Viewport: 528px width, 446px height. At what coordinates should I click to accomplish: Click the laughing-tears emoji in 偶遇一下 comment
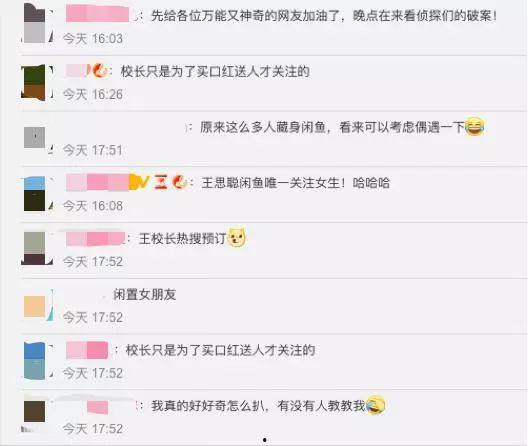(x=475, y=127)
